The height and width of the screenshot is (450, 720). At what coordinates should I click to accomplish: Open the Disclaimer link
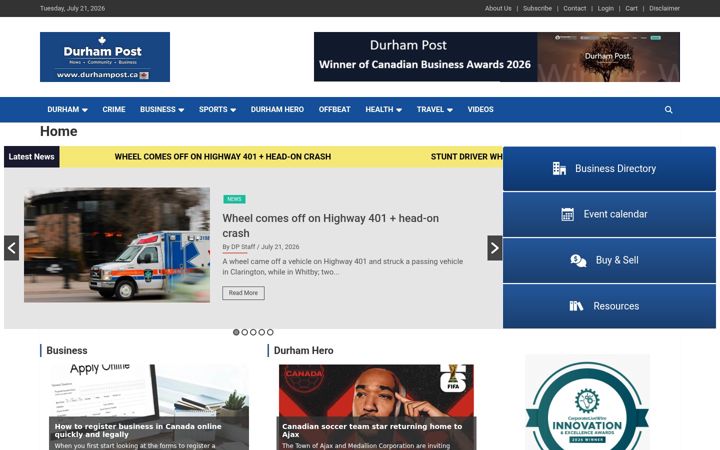664,8
